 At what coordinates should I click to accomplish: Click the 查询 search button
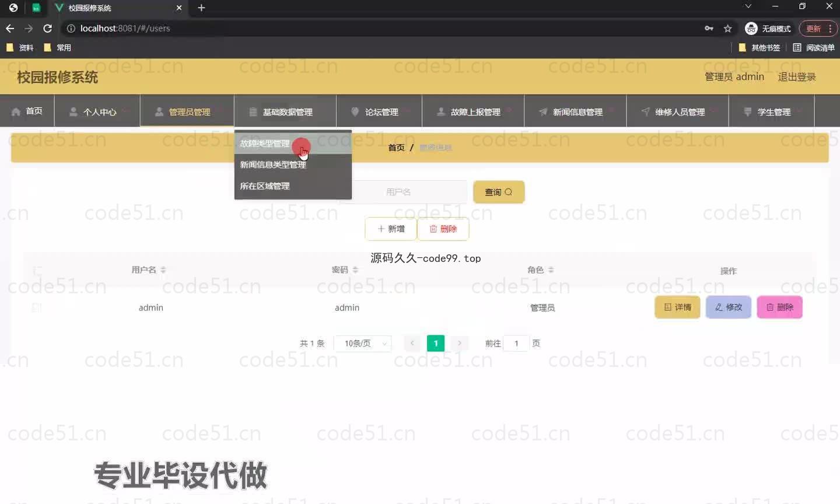[x=499, y=192]
